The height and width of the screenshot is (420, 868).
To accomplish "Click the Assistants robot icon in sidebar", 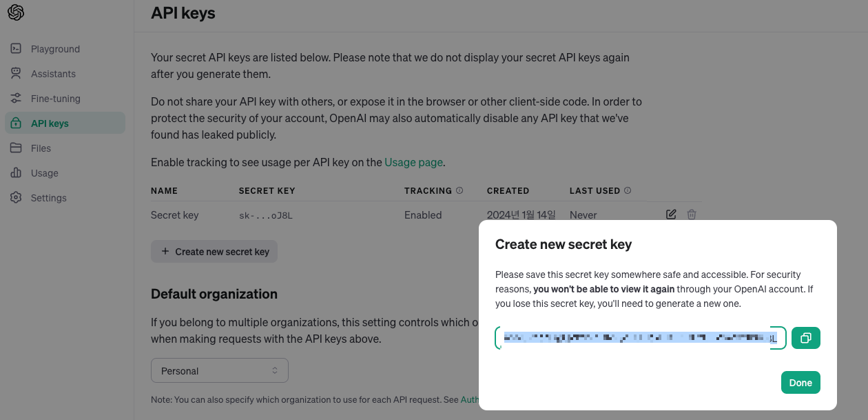I will tap(16, 74).
